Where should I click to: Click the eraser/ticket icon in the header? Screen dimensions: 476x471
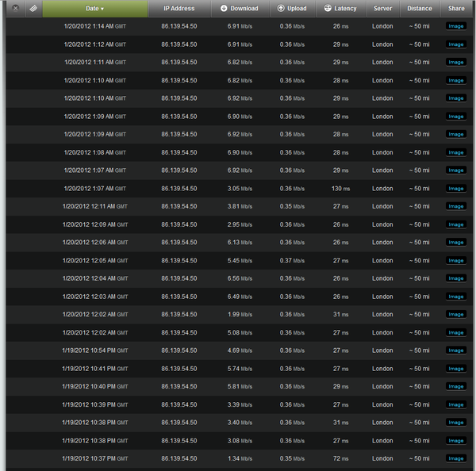[x=33, y=9]
